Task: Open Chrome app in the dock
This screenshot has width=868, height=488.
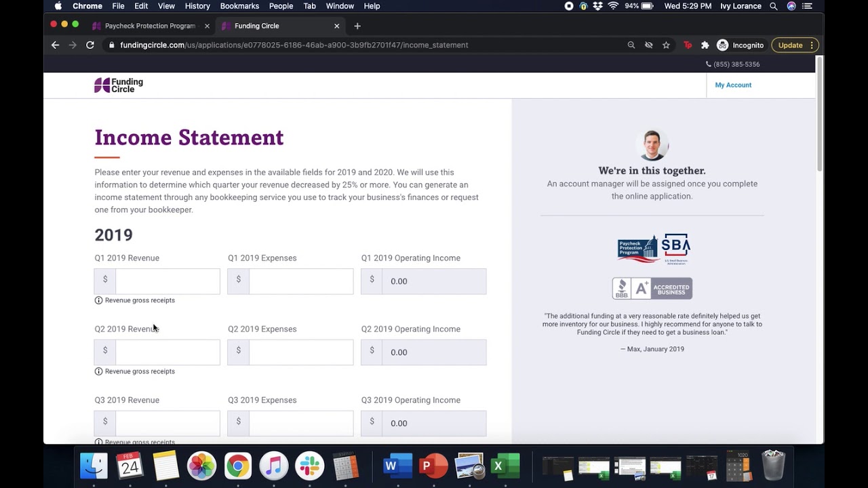Action: [238, 466]
